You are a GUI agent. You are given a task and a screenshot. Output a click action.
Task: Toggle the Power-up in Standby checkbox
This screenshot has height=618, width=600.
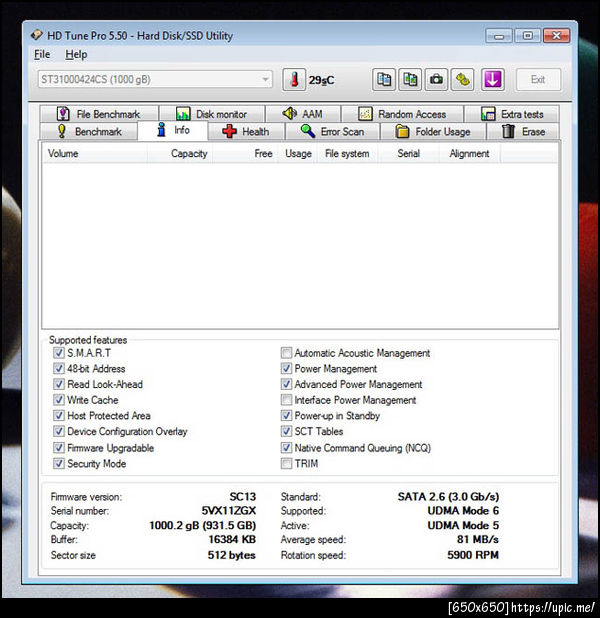(x=287, y=415)
